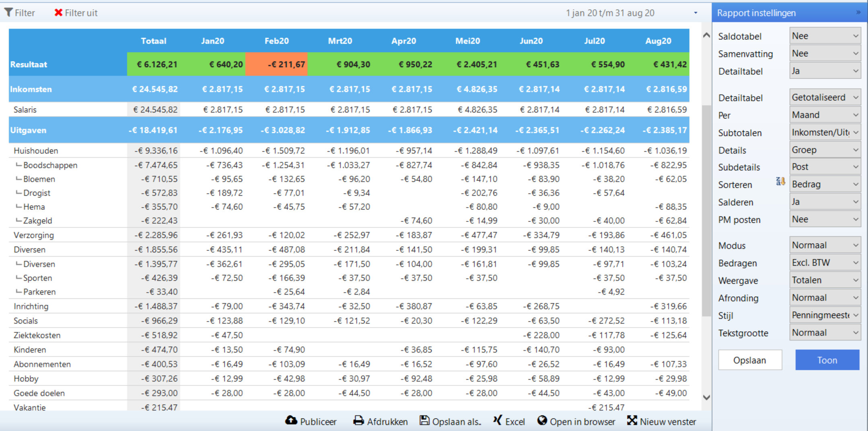
Task: Toggle sort order icon next to Sorteren
Action: 780,182
